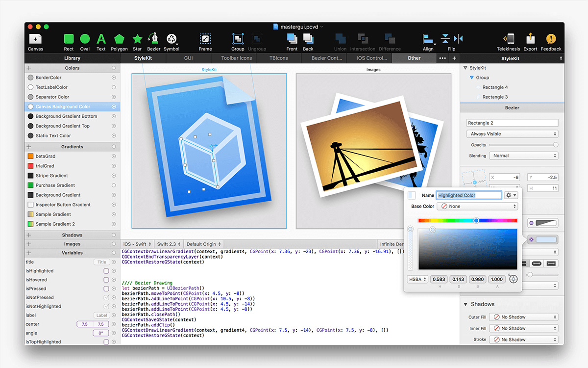
Task: Open the Base Color None dropdown
Action: click(478, 207)
